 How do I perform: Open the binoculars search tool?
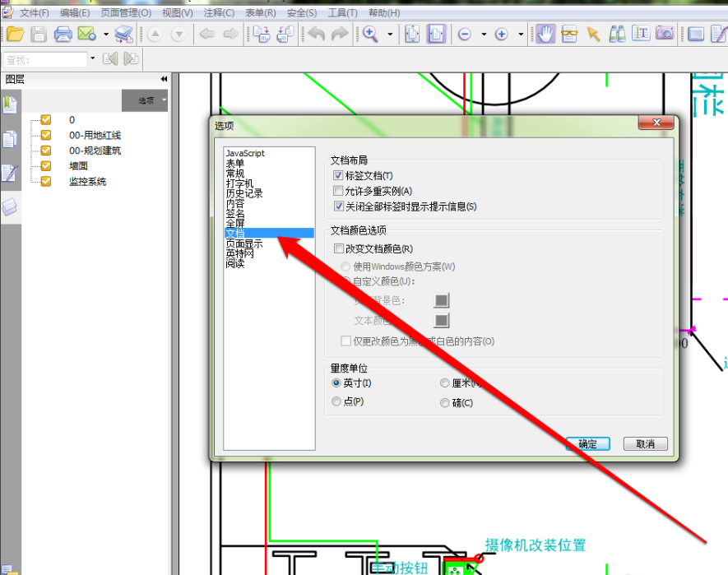[617, 34]
